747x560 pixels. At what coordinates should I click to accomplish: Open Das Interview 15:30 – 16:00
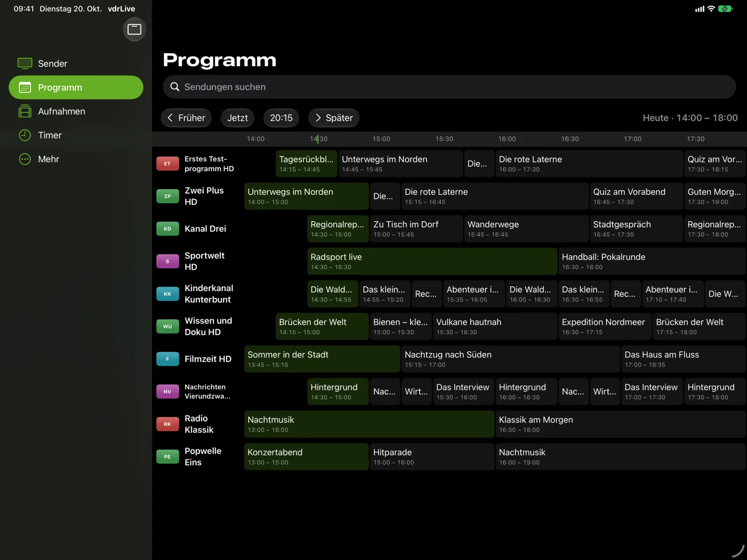tap(463, 392)
